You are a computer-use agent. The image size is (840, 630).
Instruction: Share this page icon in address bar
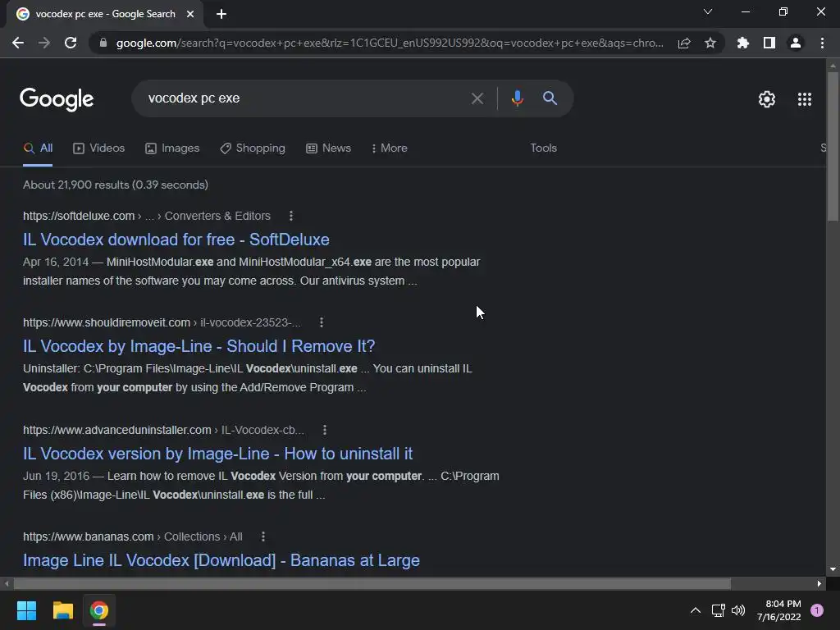point(684,43)
